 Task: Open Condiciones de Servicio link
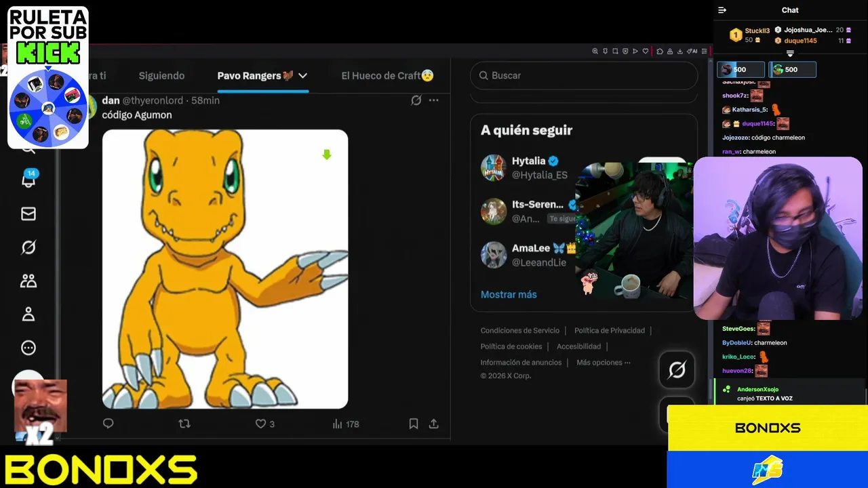(x=520, y=331)
